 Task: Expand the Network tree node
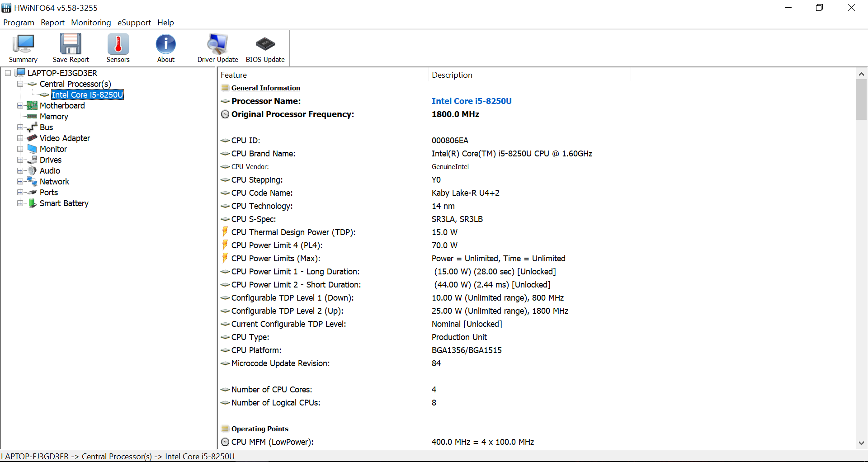click(x=20, y=181)
